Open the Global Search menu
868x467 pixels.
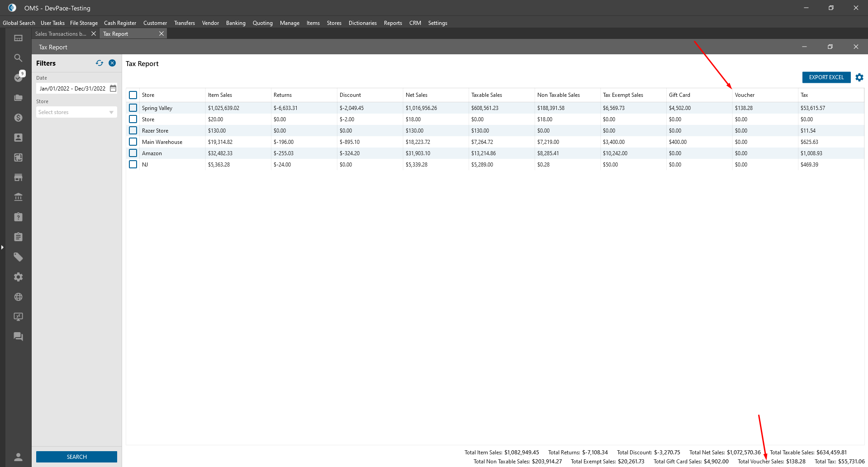(19, 23)
